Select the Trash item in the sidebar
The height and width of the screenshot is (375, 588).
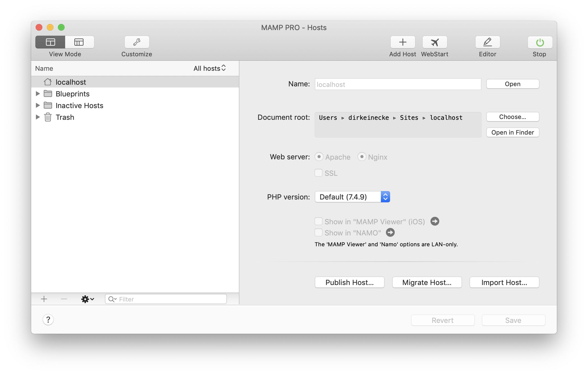click(x=65, y=117)
